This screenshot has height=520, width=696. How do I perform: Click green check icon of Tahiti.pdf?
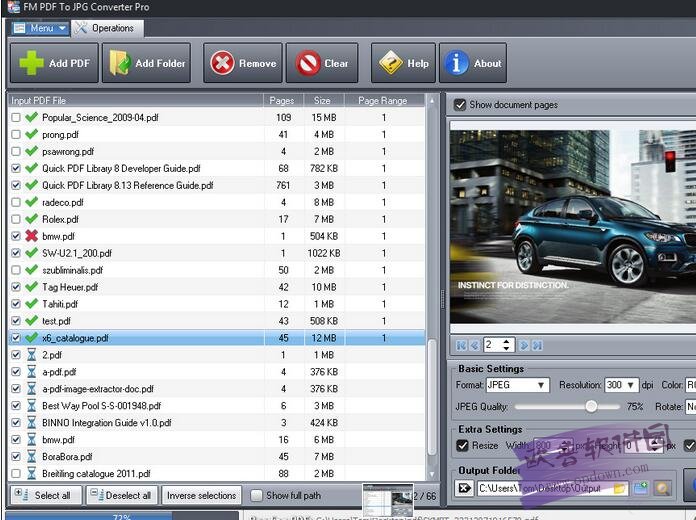click(x=32, y=304)
